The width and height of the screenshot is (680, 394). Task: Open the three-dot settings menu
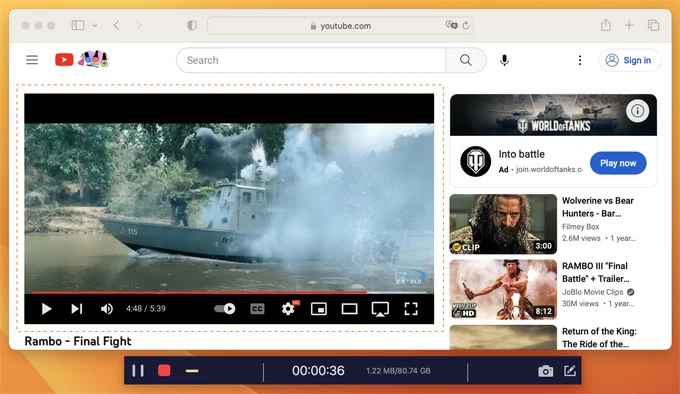coord(580,60)
